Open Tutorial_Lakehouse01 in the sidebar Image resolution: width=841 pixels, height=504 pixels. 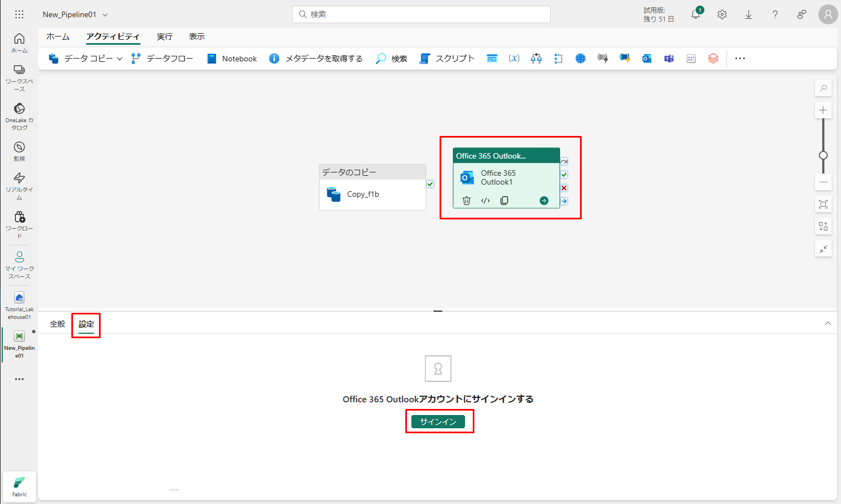coord(19,306)
